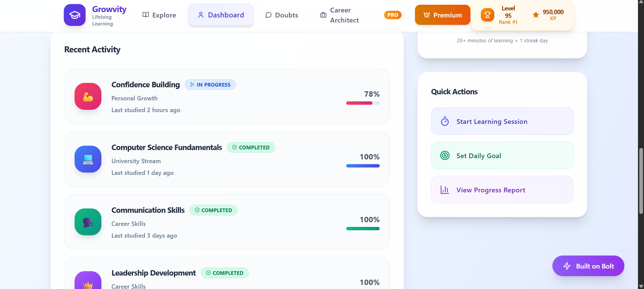This screenshot has width=644, height=289.
Task: Click the Computer Science 100% progress bar
Action: (x=363, y=166)
